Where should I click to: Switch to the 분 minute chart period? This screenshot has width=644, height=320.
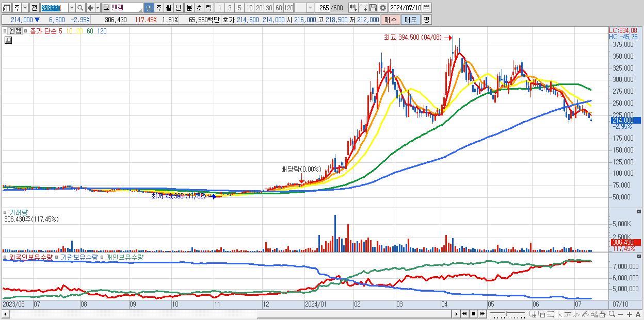point(188,8)
